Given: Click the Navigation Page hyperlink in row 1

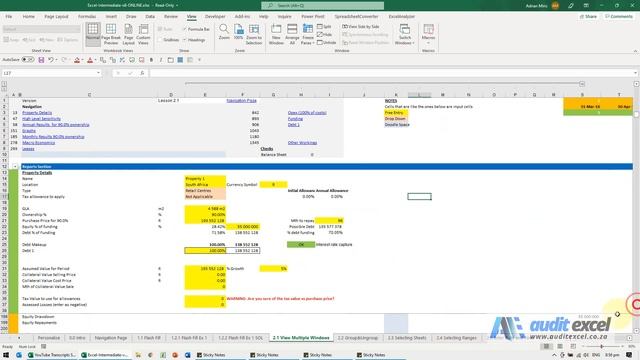Looking at the screenshot, I should click(241, 100).
